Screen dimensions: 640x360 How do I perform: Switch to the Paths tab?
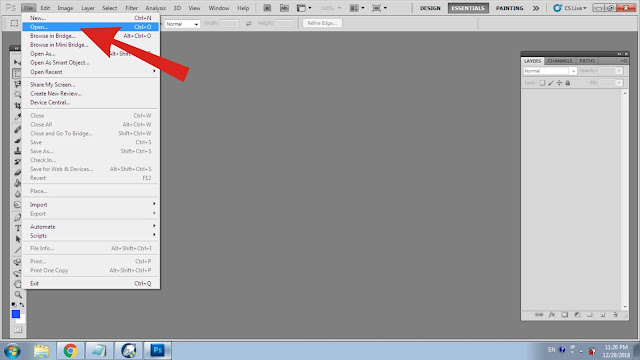(x=587, y=61)
